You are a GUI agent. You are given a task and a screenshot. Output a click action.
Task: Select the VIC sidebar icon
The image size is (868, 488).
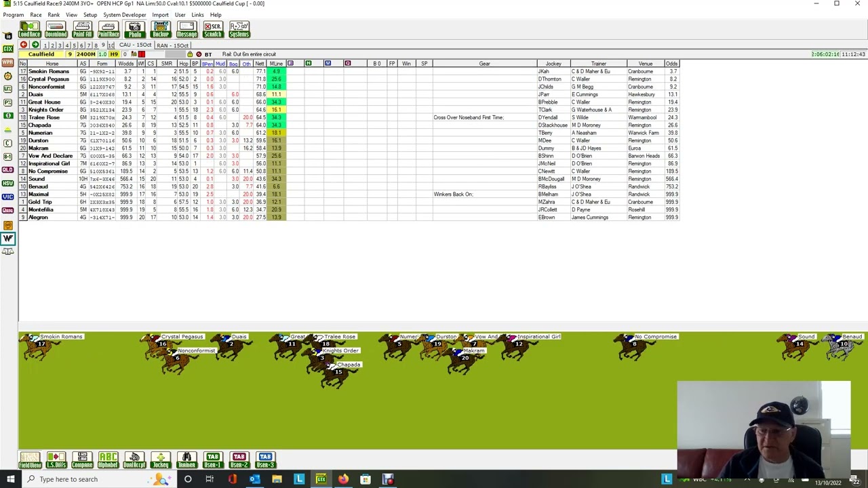(7, 197)
